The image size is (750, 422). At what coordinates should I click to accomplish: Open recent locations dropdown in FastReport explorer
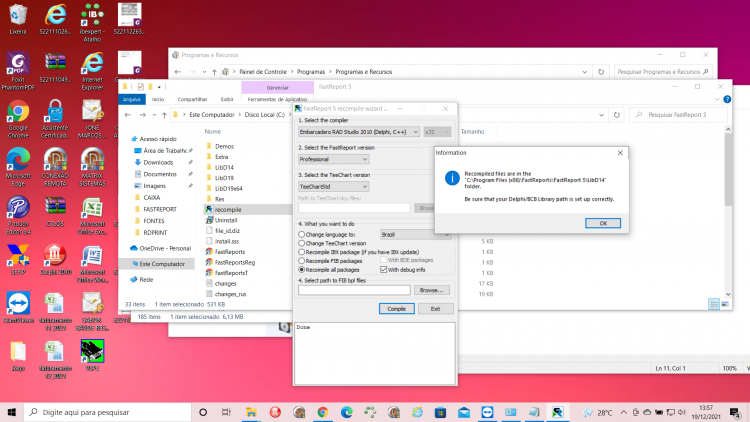tap(154, 115)
